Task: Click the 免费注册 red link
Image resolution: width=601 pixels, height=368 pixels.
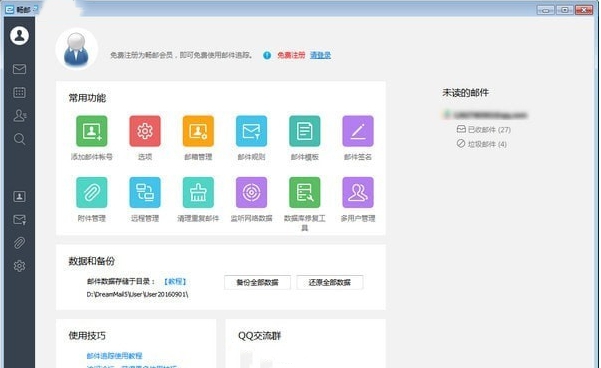Action: [291, 55]
